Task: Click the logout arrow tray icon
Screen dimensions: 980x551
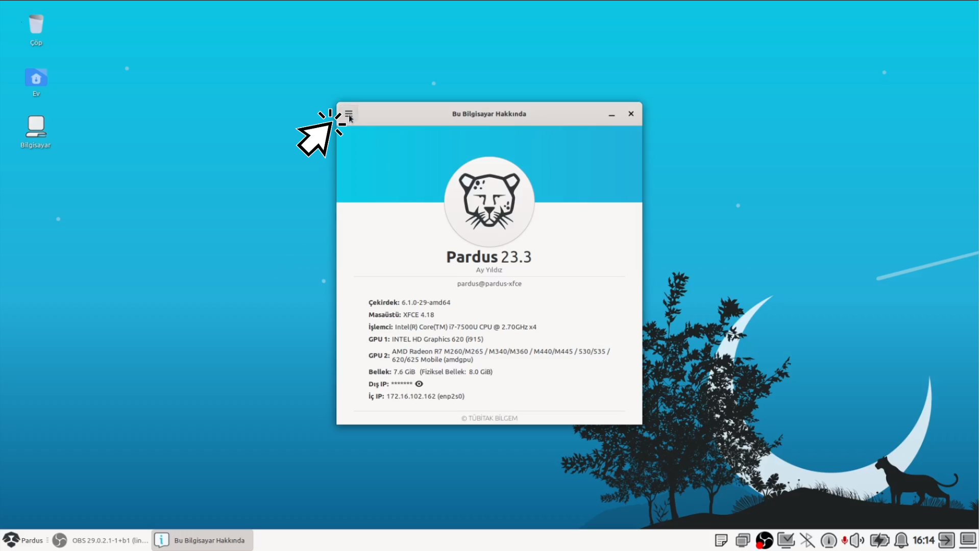Action: click(946, 540)
